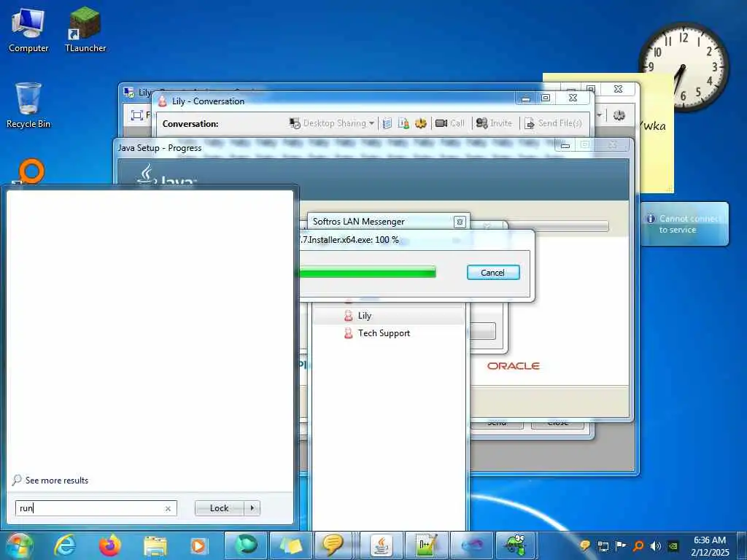Launch Firefox from the taskbar

110,545
